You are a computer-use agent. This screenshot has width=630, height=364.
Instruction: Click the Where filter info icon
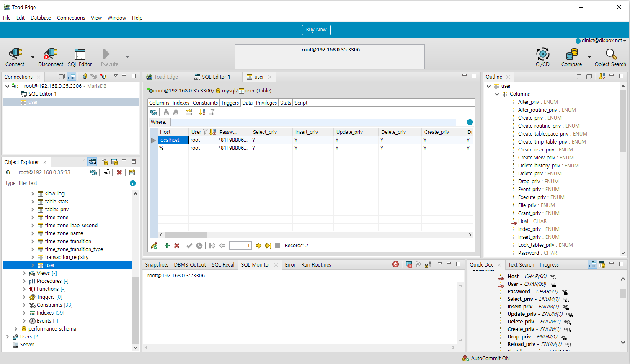[470, 122]
